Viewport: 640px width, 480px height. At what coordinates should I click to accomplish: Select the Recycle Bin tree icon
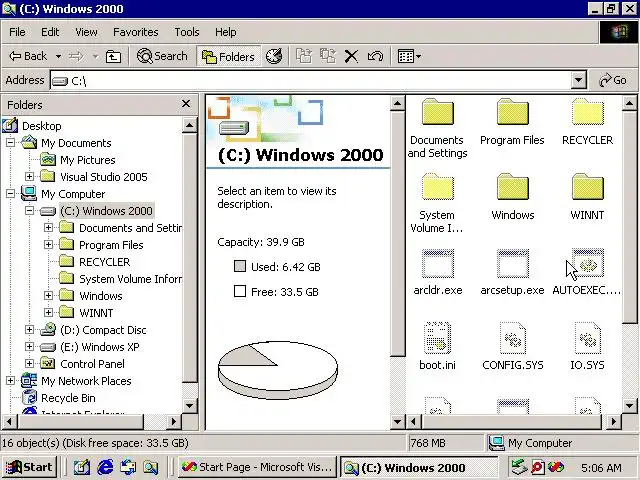tap(29, 398)
